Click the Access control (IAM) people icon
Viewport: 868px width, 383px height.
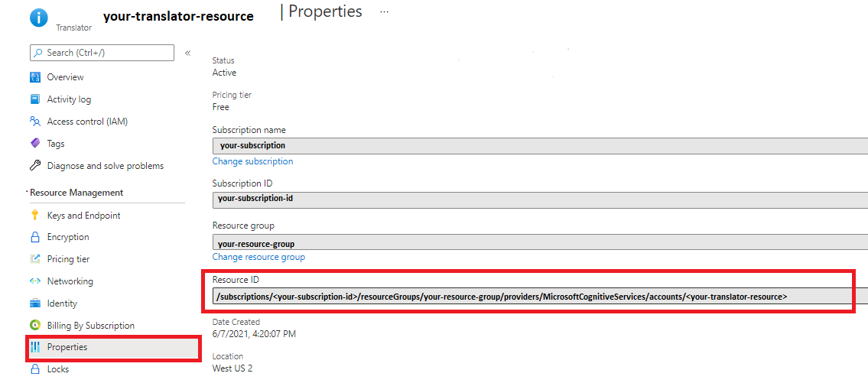point(35,122)
